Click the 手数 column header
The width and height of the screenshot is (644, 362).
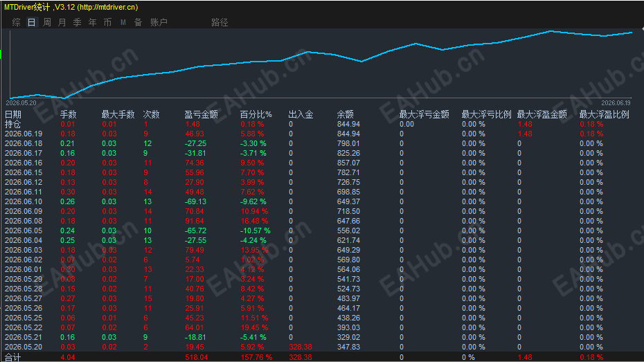(x=68, y=114)
